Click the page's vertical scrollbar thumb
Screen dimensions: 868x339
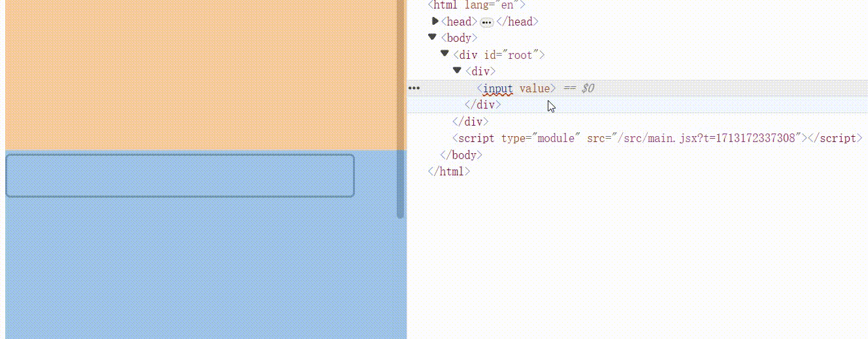coord(401,109)
